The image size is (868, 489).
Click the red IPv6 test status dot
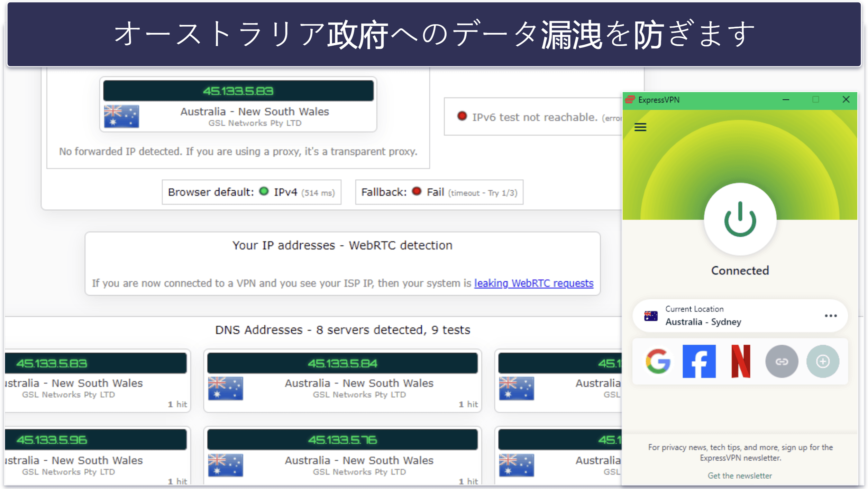462,116
